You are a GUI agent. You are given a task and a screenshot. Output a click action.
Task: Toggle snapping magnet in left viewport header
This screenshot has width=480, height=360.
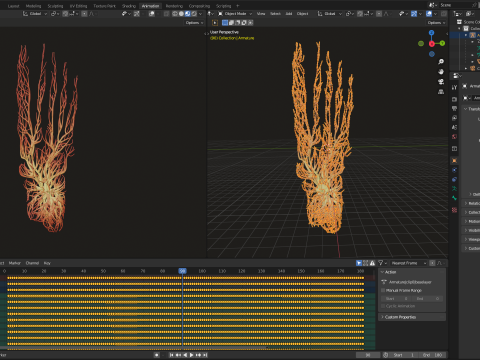click(65, 14)
